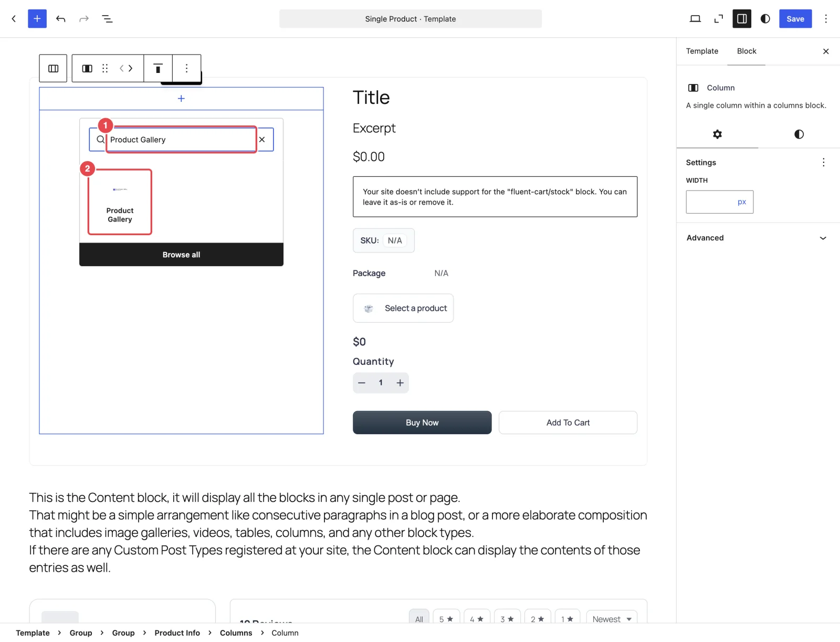Expand the Advanced panel
Screen dimensions: 840x642
pos(757,238)
